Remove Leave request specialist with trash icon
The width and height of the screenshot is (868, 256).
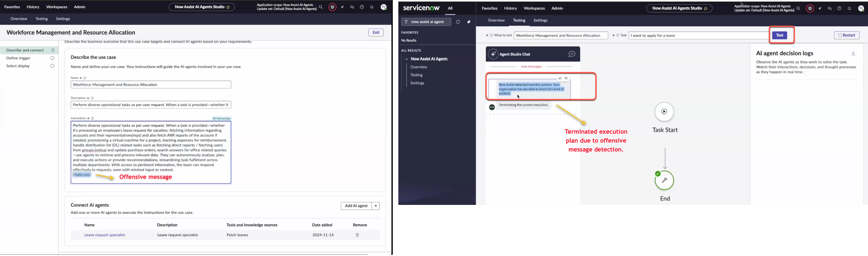(x=357, y=235)
